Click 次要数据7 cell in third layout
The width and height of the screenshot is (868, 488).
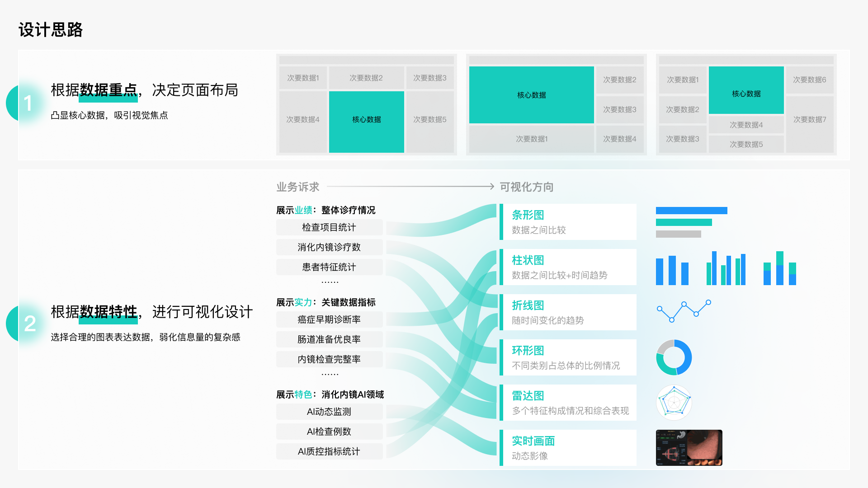pyautogui.click(x=809, y=120)
